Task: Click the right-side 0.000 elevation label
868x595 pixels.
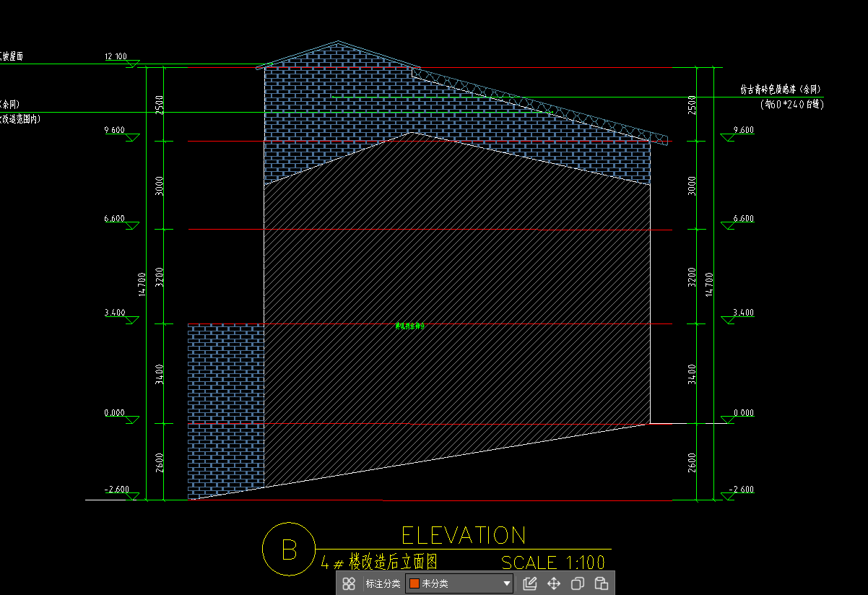Action: [x=743, y=413]
